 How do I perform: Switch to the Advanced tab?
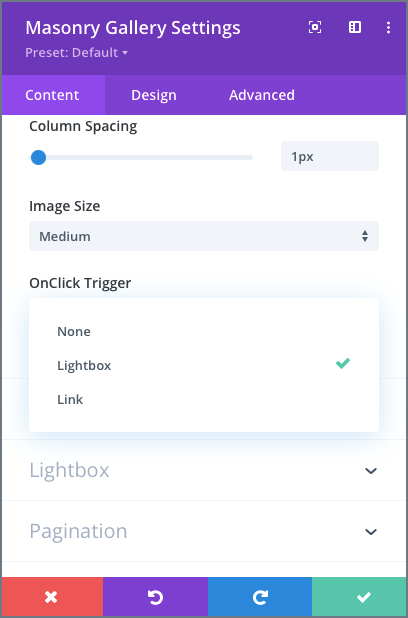[x=262, y=95]
